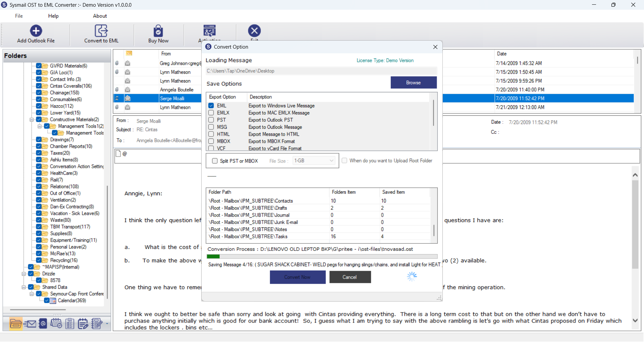Collapse the Shared Data folder node
The image size is (644, 342).
[x=23, y=287]
